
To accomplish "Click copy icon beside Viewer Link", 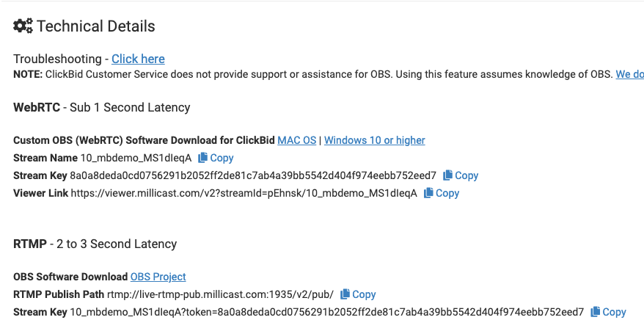I will click(429, 193).
